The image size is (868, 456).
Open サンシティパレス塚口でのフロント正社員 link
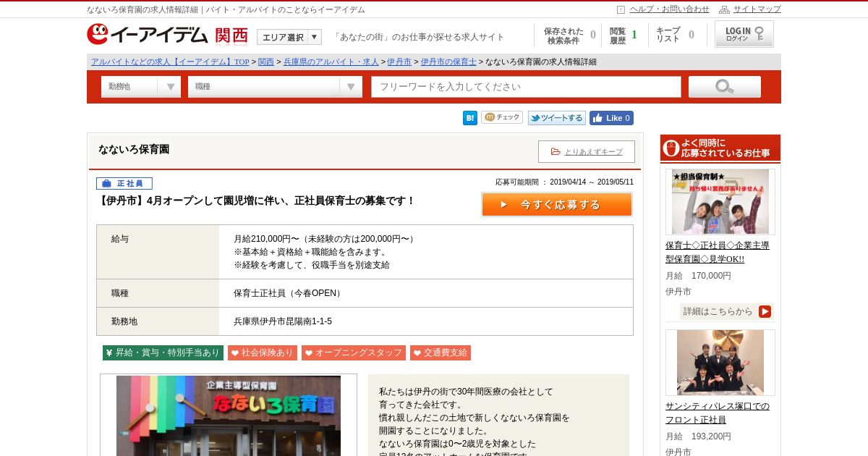(718, 413)
